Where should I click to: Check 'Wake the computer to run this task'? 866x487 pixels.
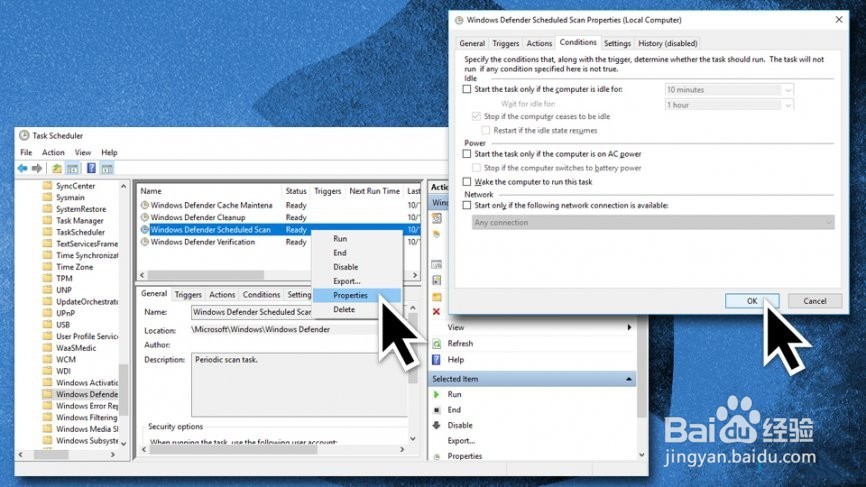click(x=467, y=182)
